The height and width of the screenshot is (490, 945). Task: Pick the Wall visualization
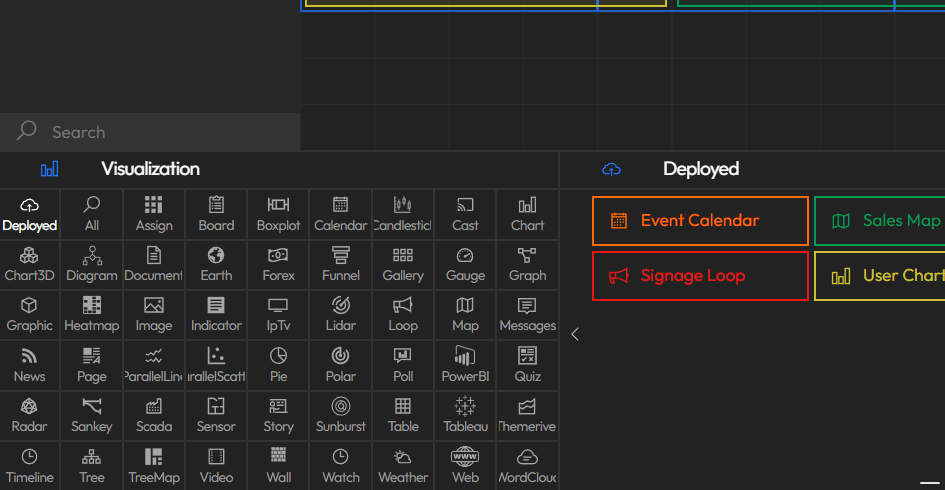coord(278,466)
